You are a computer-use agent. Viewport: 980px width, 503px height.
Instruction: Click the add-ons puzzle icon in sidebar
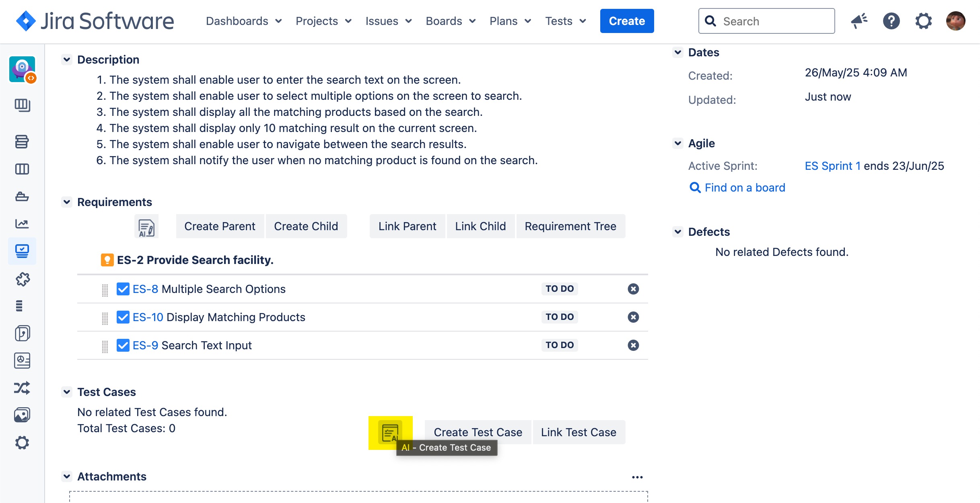tap(23, 279)
